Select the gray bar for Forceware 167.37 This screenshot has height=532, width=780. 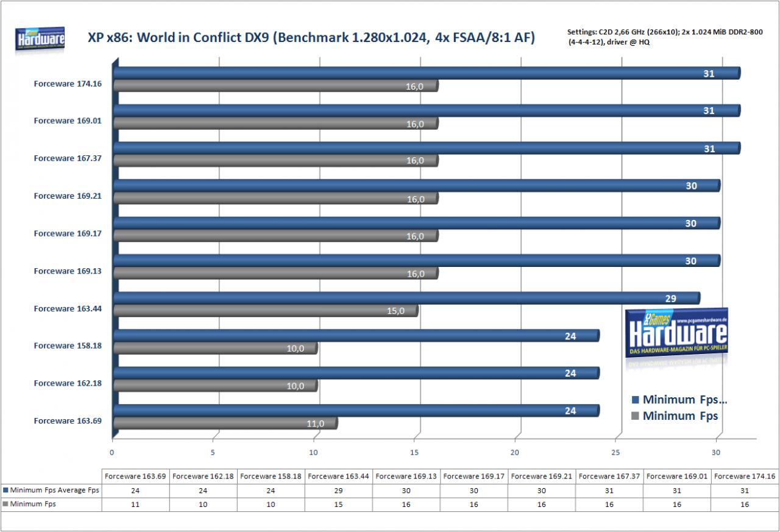coord(275,161)
